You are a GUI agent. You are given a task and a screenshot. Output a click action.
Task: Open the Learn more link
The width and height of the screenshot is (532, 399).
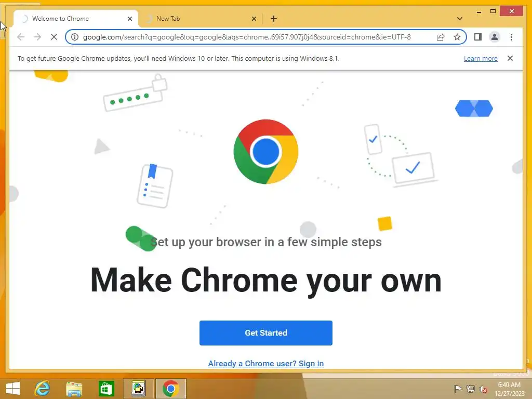tap(481, 58)
